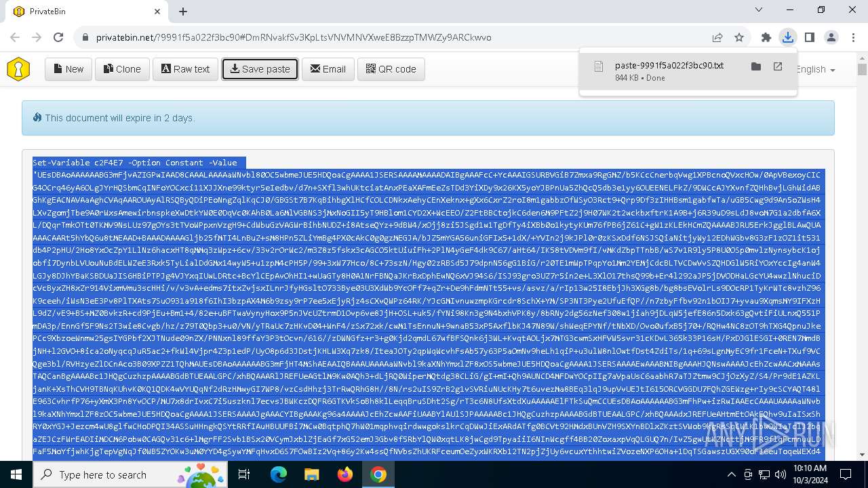The height and width of the screenshot is (488, 868).
Task: Open the Raw text view
Action: pyautogui.click(x=186, y=69)
